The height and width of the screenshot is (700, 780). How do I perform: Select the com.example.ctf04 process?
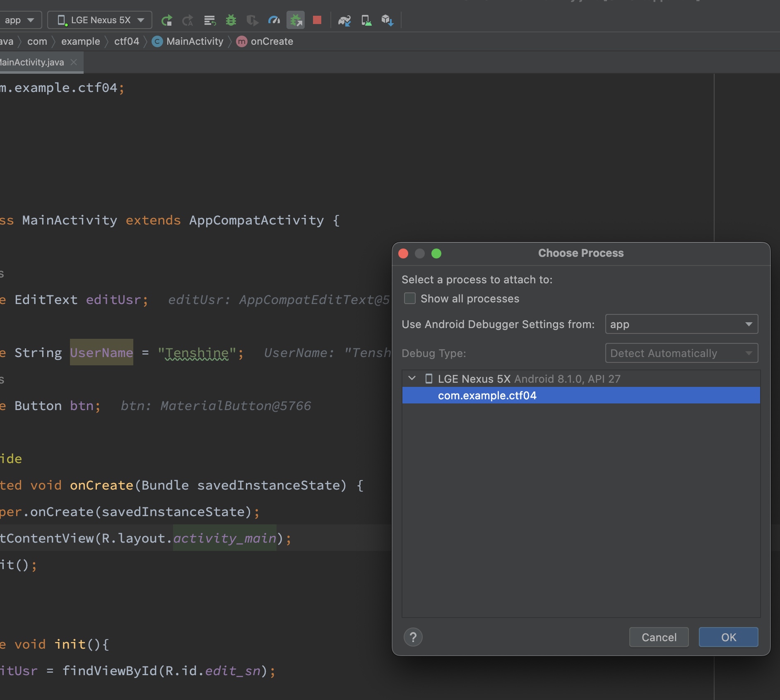[x=487, y=396]
